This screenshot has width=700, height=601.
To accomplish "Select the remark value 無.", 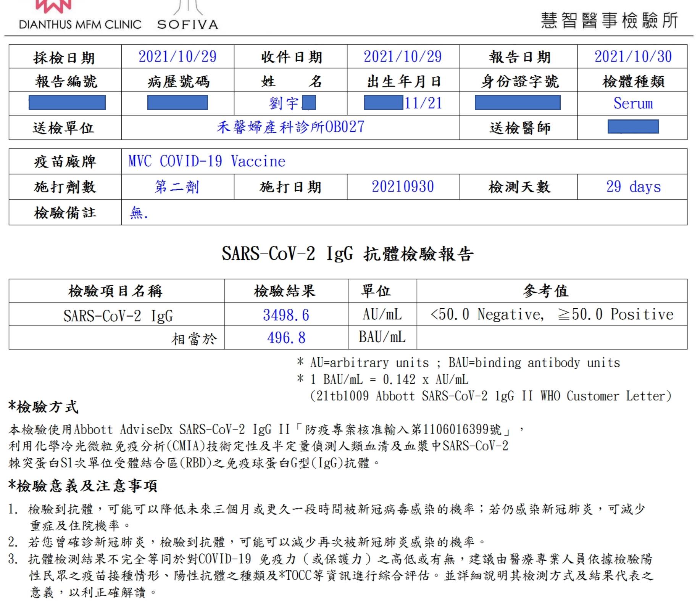I will point(139,213).
